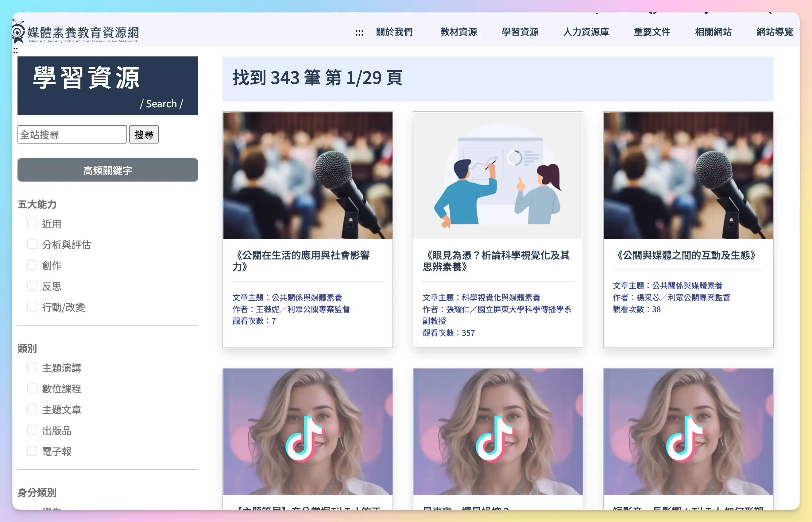Image resolution: width=812 pixels, height=522 pixels.
Task: Open 重要文件 menu
Action: (652, 32)
